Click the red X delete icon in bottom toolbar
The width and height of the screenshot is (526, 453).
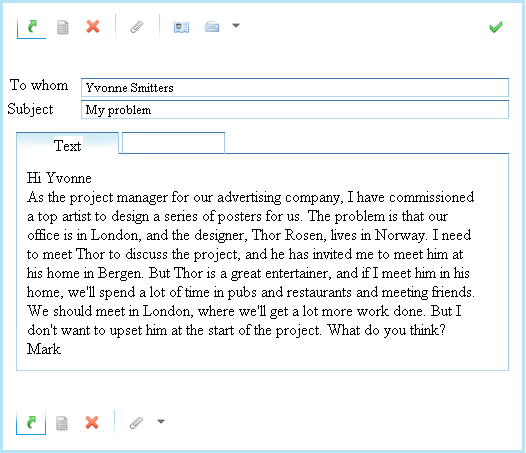92,422
